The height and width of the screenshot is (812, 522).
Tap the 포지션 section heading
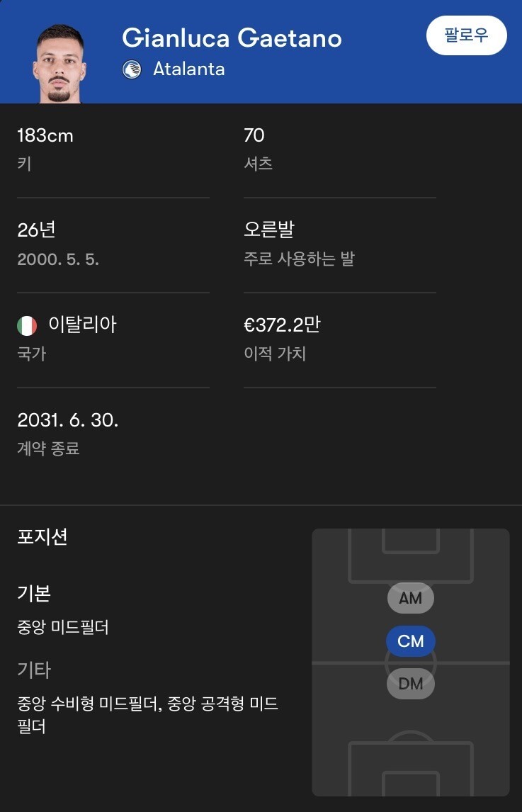pos(42,537)
